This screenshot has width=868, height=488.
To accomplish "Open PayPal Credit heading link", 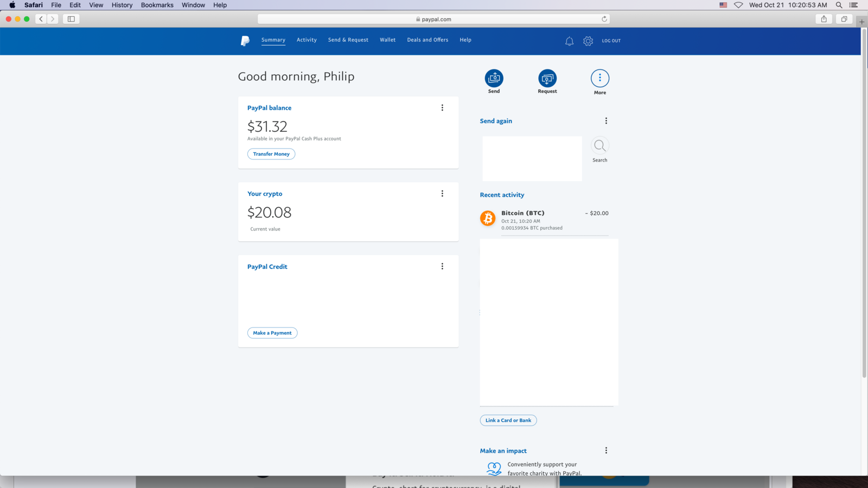I will click(267, 267).
